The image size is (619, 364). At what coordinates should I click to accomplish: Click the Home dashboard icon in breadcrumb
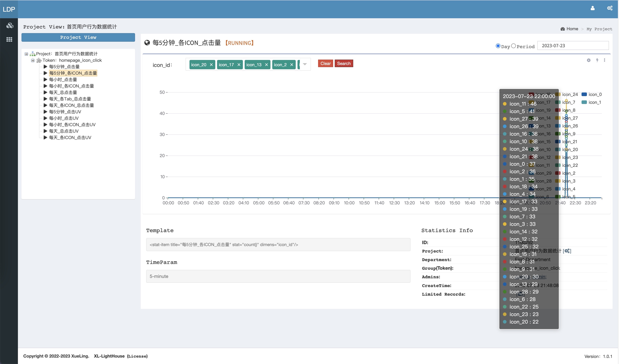pos(563,29)
